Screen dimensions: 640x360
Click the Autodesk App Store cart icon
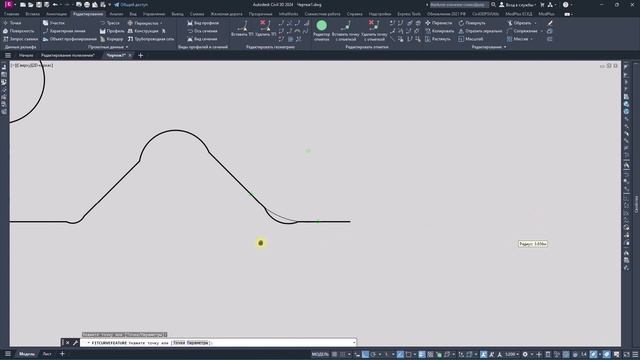click(542, 5)
